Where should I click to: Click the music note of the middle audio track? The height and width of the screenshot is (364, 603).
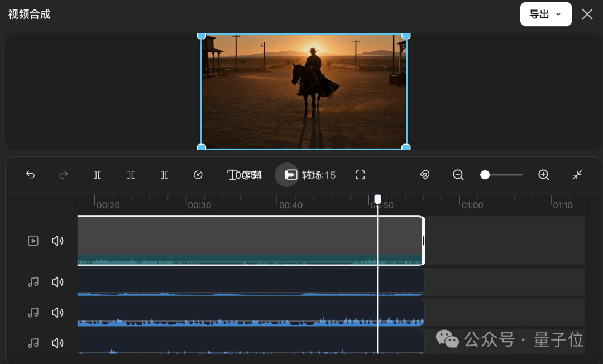tap(33, 313)
